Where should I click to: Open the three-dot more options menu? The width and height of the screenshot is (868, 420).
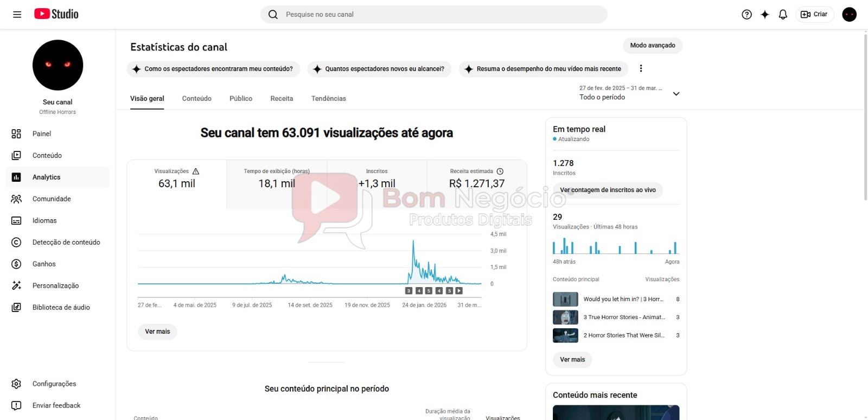point(641,68)
